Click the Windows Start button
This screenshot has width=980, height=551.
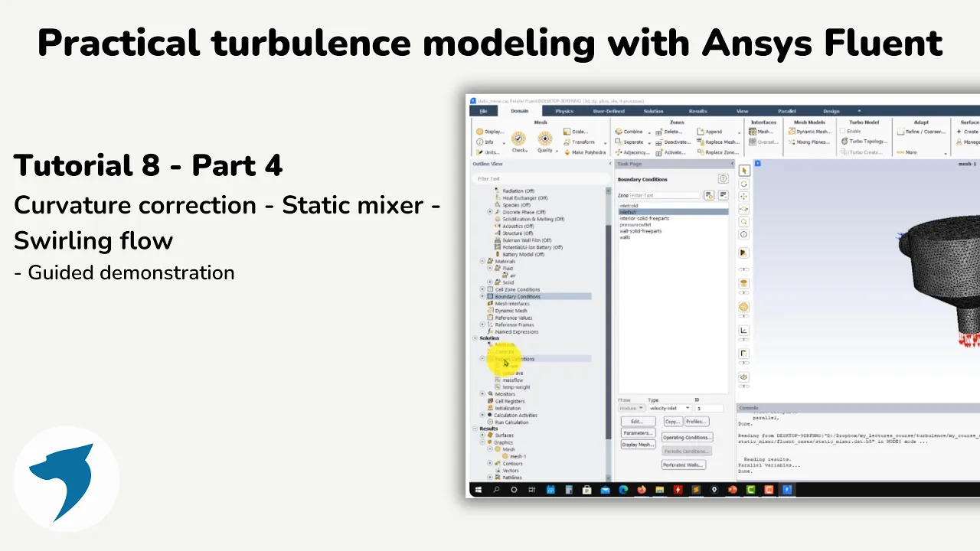(479, 490)
